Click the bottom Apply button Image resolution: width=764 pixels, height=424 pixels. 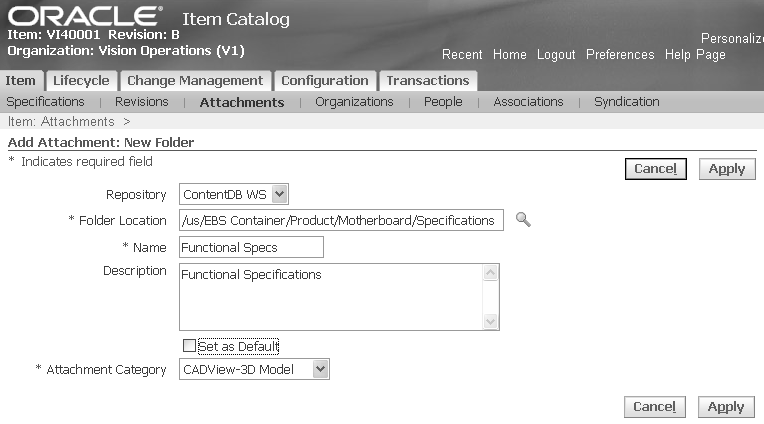[726, 406]
